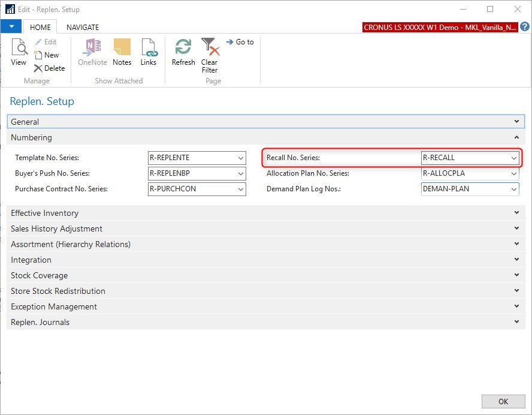The width and height of the screenshot is (532, 415).
Task: Click the Purchase Contract No. Series field
Action: pos(192,189)
